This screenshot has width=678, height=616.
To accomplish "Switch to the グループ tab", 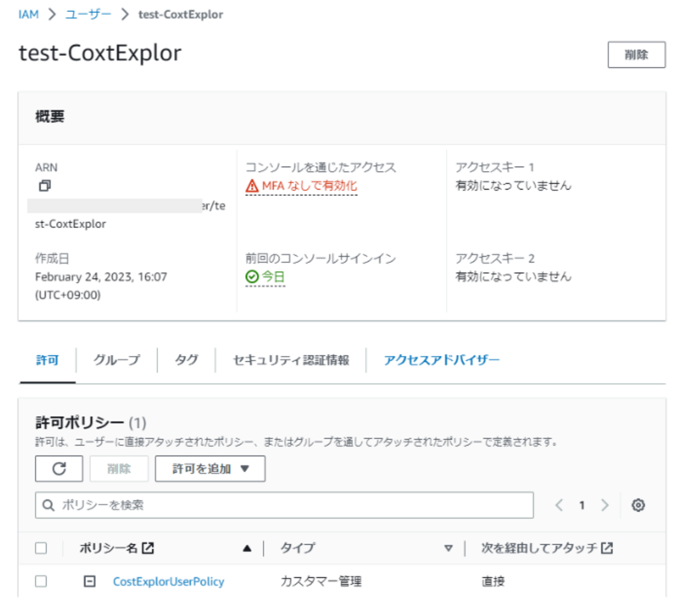I will pyautogui.click(x=117, y=360).
